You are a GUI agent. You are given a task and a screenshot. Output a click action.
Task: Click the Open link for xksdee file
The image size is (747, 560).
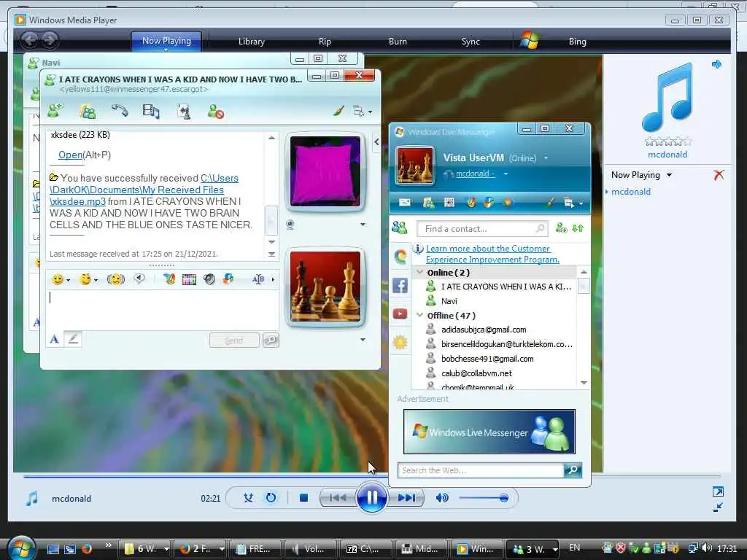pos(70,155)
